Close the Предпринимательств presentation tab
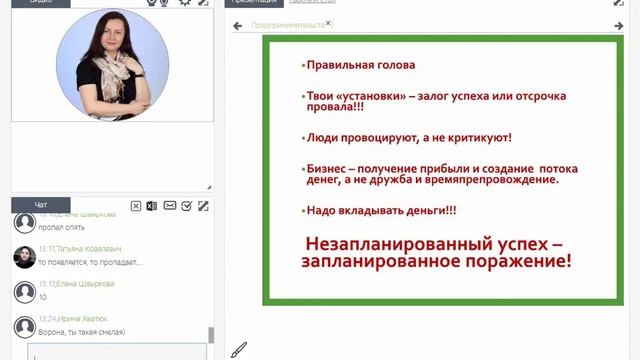Image resolution: width=640 pixels, height=360 pixels. 328,23
